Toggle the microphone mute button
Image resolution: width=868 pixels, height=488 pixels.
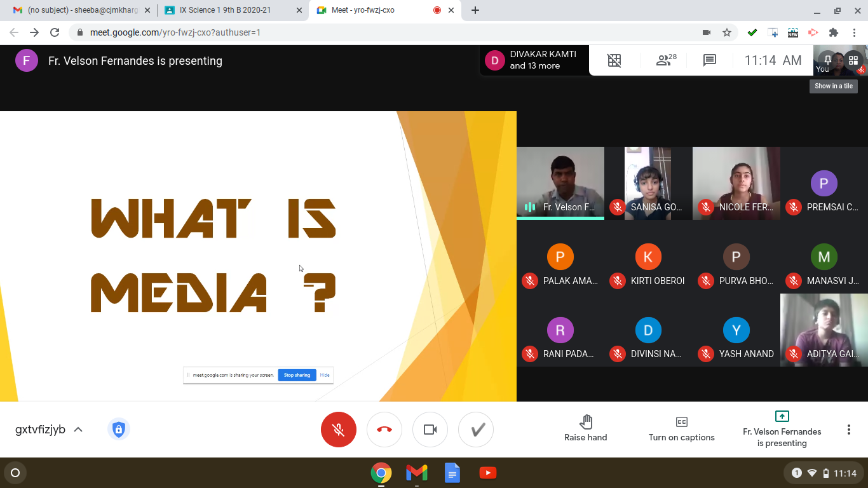click(x=338, y=430)
